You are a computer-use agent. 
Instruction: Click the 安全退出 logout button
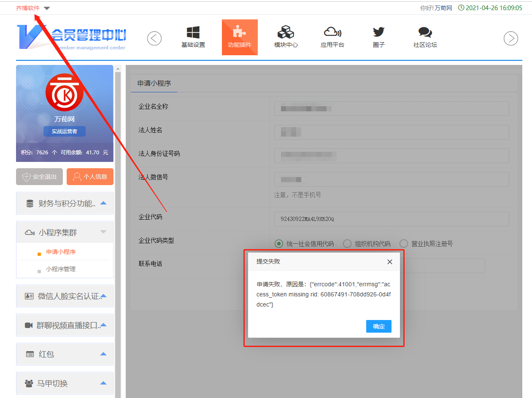39,177
